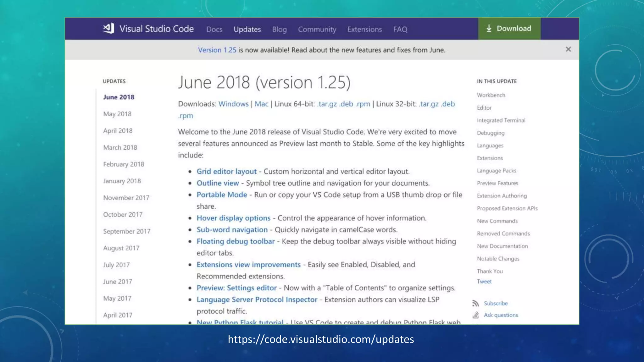The width and height of the screenshot is (644, 362).
Task: Jump to Debugging section
Action: click(x=491, y=133)
